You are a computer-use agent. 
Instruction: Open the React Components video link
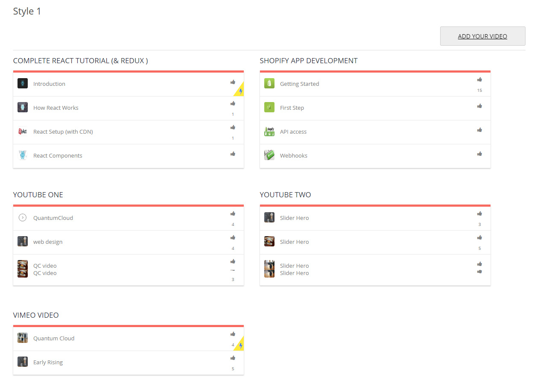58,155
